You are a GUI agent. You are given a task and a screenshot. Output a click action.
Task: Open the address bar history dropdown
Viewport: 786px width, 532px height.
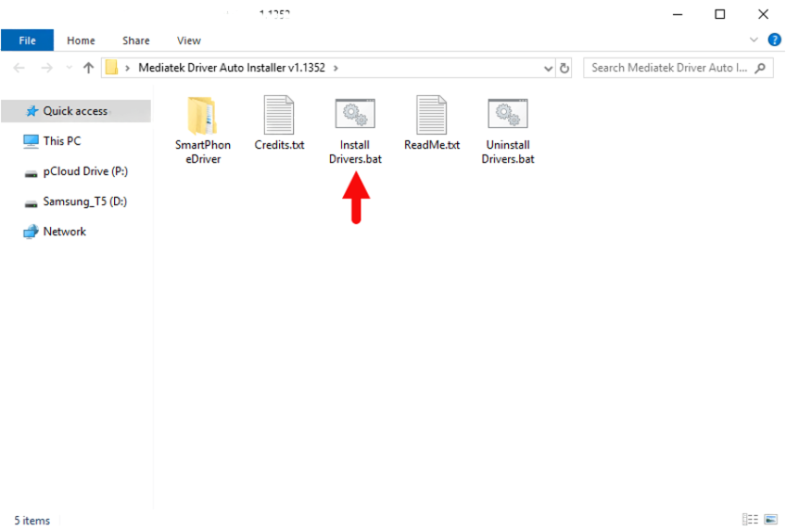tap(548, 68)
